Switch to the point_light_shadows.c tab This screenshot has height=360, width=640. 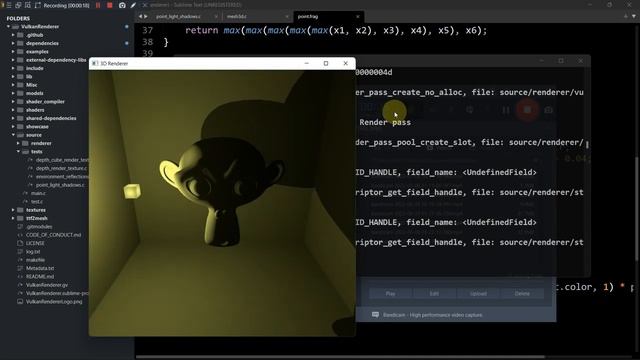click(178, 16)
